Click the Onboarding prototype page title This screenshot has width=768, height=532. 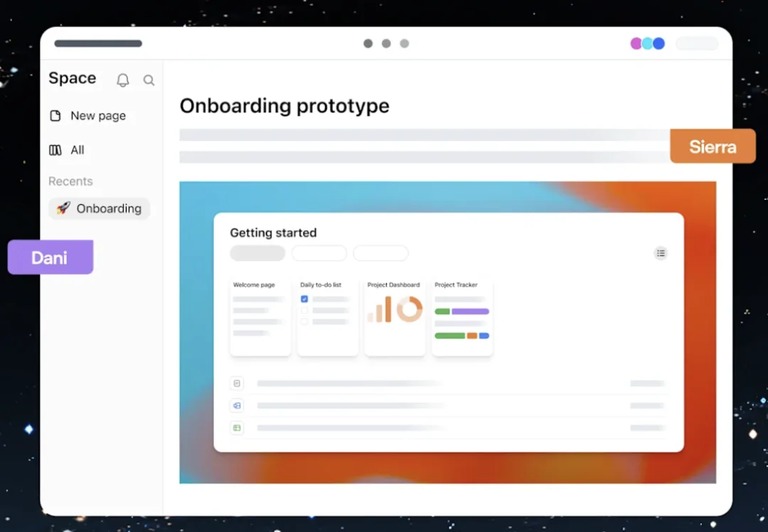tap(285, 106)
